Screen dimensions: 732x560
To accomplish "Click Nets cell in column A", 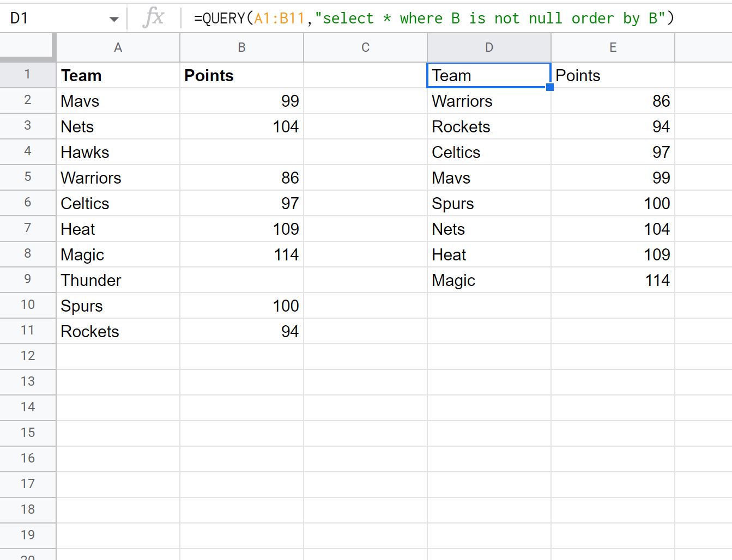I will (x=118, y=126).
